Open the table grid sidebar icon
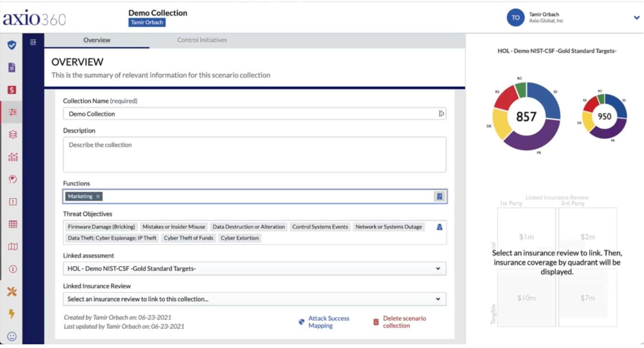 12,224
